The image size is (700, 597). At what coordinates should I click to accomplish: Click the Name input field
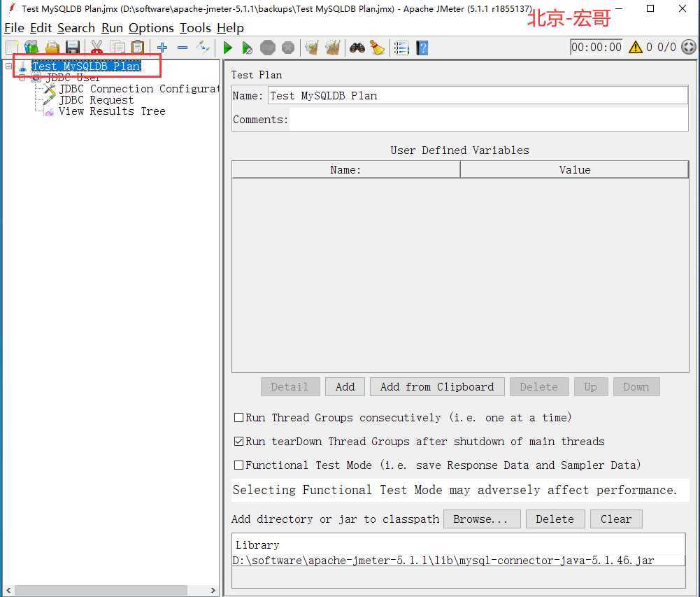pos(478,95)
